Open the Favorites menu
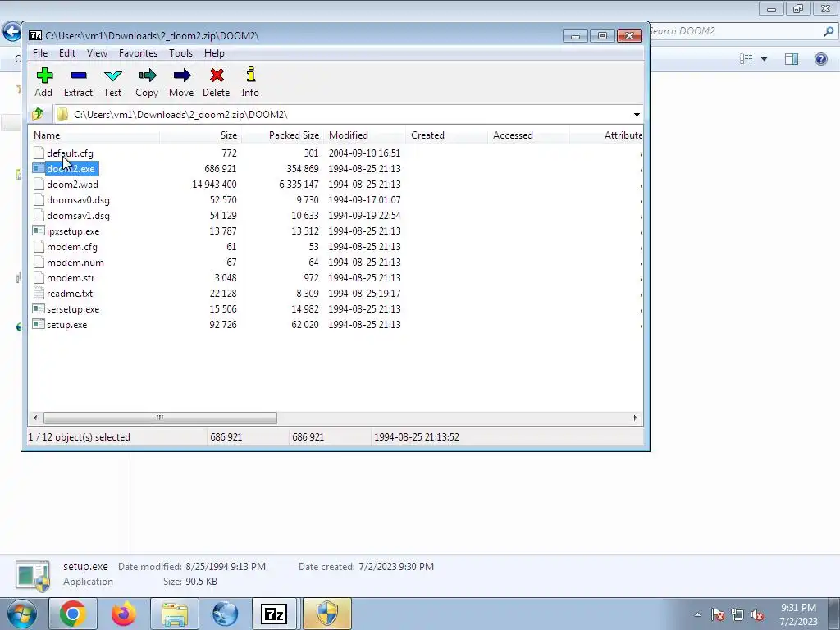This screenshot has width=840, height=630. click(x=138, y=53)
